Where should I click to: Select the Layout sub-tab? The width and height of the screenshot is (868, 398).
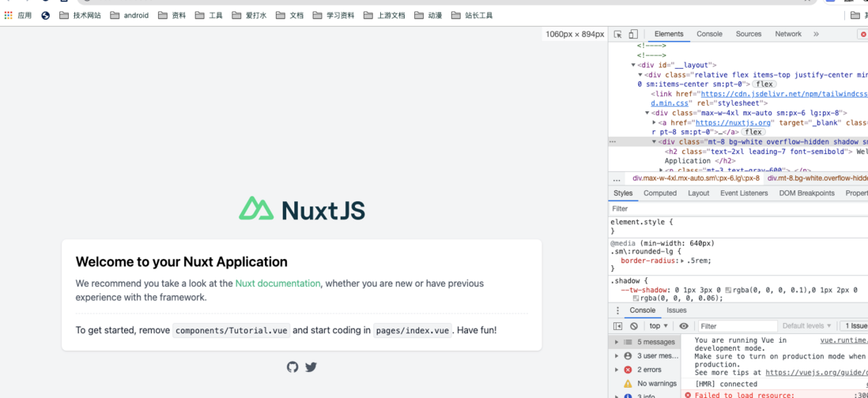click(x=699, y=193)
